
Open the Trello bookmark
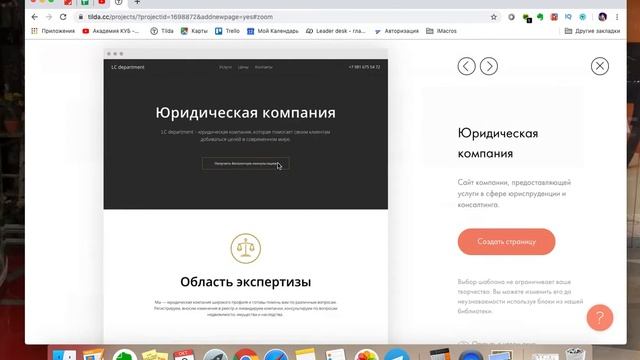pyautogui.click(x=227, y=31)
